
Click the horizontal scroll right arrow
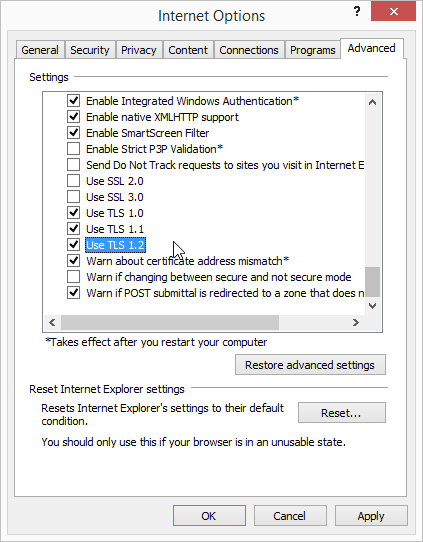pos(356,323)
